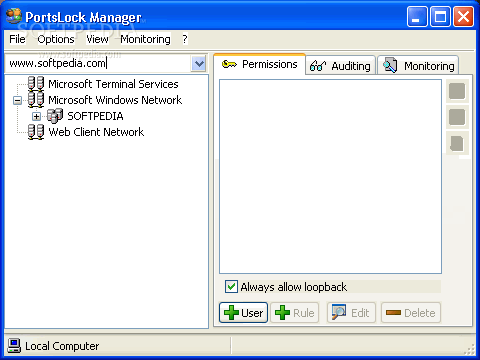
Task: Click the Local Computer status bar icon
Action: (x=14, y=346)
